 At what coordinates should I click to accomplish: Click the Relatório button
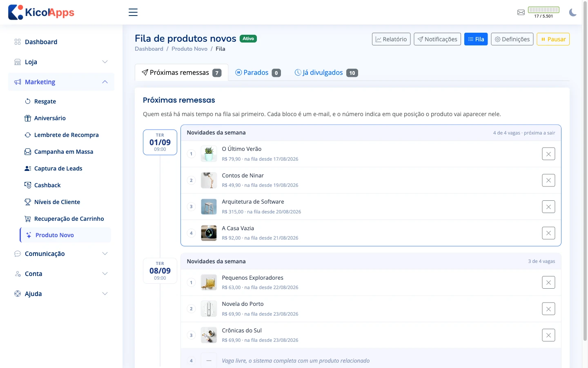point(391,39)
